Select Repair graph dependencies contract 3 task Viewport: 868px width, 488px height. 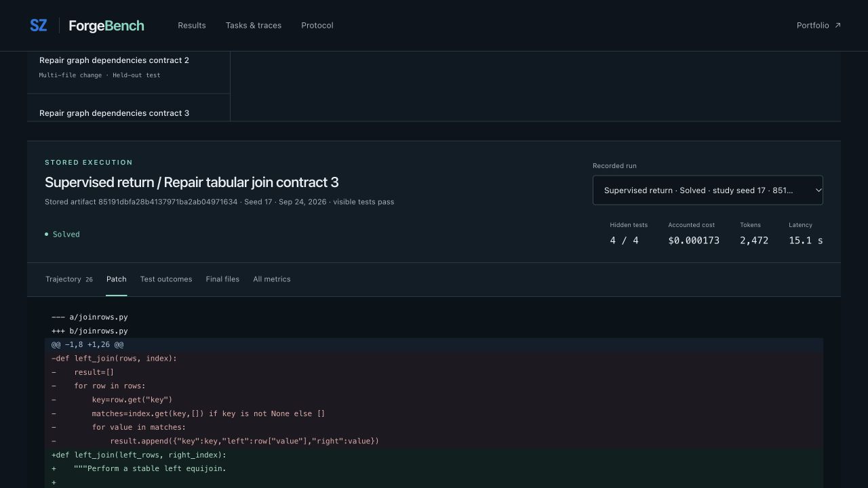pos(129,108)
